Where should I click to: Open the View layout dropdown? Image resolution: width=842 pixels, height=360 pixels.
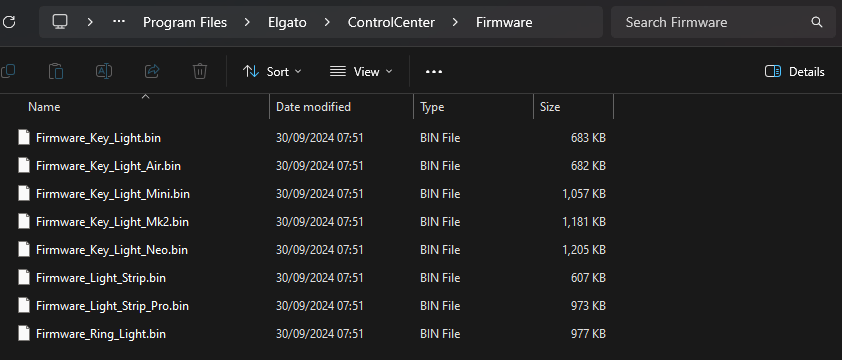[361, 71]
